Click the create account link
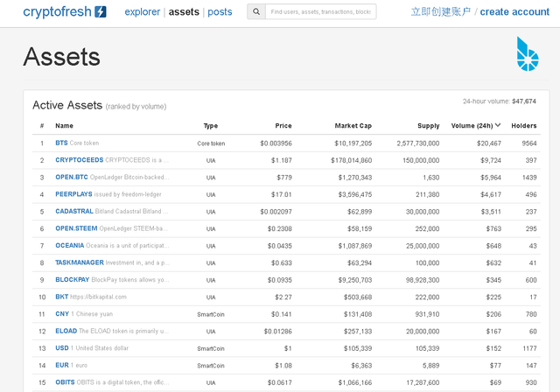This screenshot has height=392, width=560. click(514, 11)
